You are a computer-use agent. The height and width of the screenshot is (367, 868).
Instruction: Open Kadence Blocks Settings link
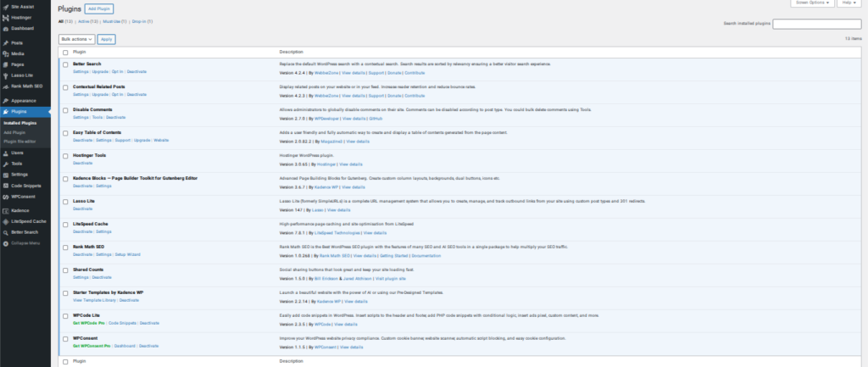click(103, 186)
